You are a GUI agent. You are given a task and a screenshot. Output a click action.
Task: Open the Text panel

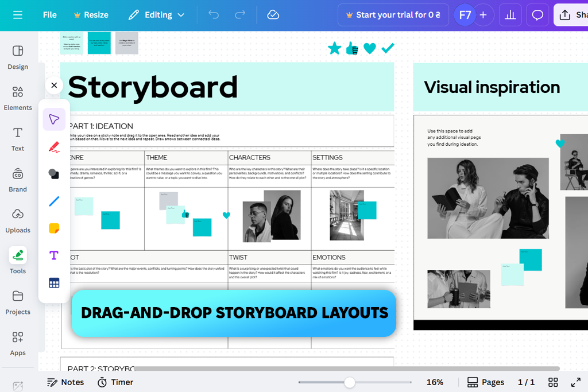tap(18, 139)
